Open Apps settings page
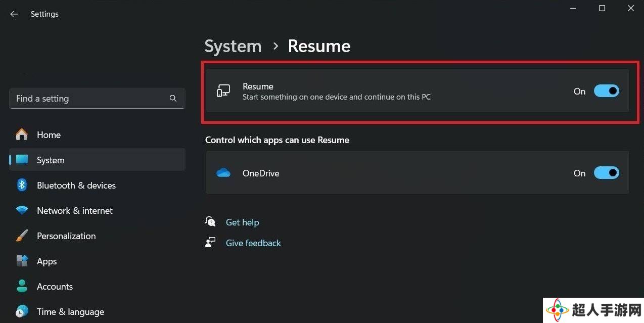 pyautogui.click(x=97, y=261)
